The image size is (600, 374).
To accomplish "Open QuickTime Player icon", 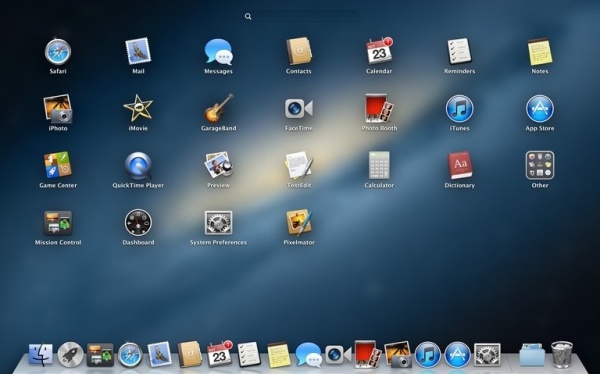I will (138, 165).
